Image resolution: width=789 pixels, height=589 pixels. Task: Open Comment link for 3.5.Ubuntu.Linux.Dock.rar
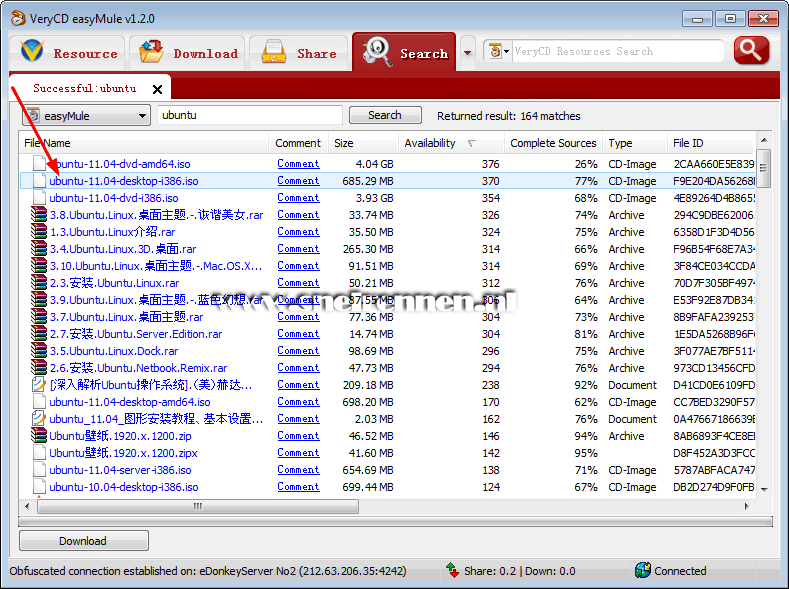(x=298, y=351)
